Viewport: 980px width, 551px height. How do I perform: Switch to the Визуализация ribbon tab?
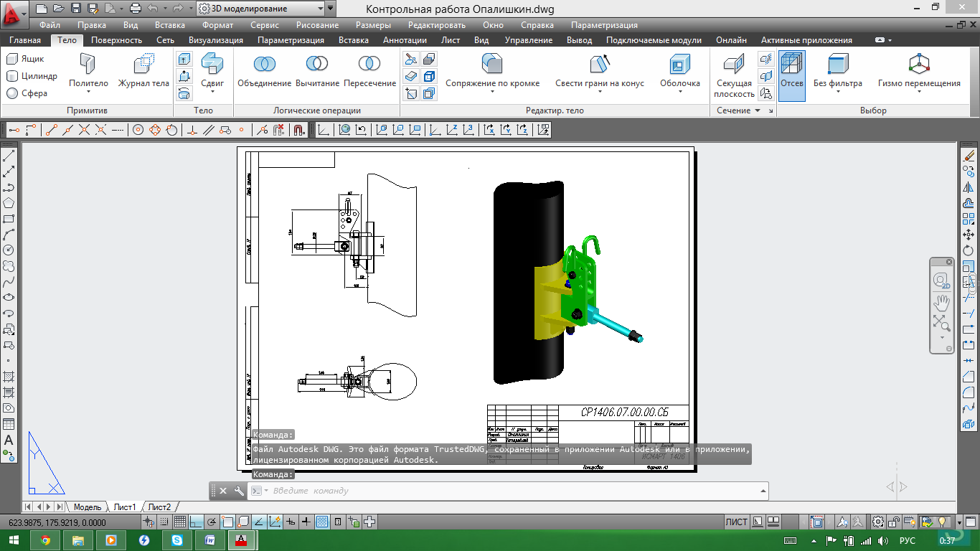coord(216,40)
